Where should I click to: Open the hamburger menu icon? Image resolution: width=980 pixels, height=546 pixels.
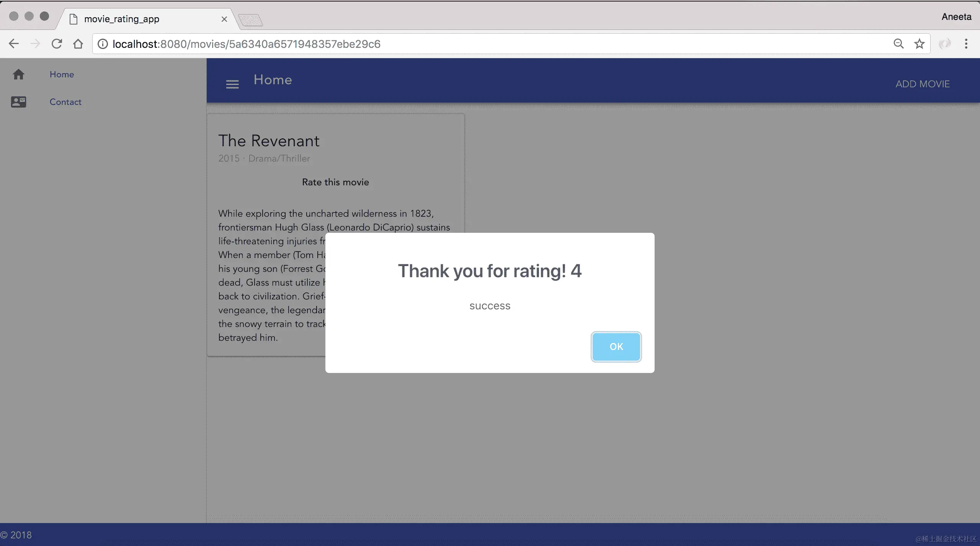(232, 84)
